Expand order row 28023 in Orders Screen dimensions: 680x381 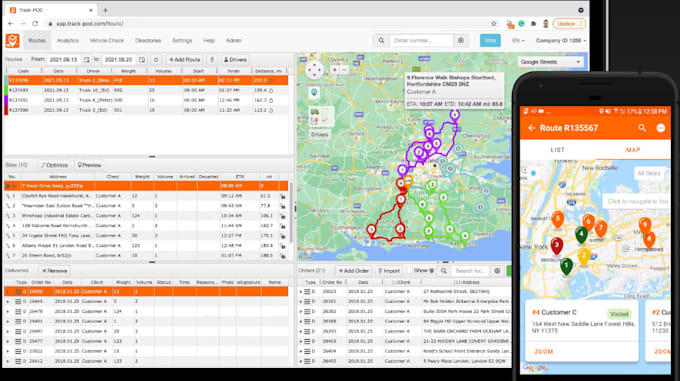pyautogui.click(x=301, y=292)
